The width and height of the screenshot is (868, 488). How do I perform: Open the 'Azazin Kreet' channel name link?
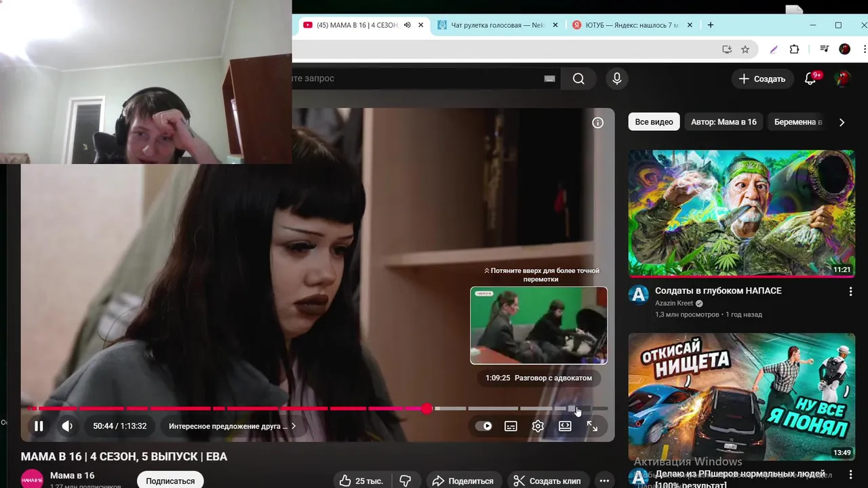(674, 303)
